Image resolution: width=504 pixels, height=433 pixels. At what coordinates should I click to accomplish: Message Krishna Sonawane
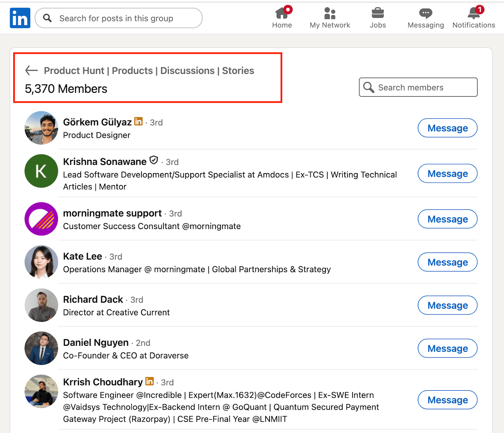coord(448,173)
